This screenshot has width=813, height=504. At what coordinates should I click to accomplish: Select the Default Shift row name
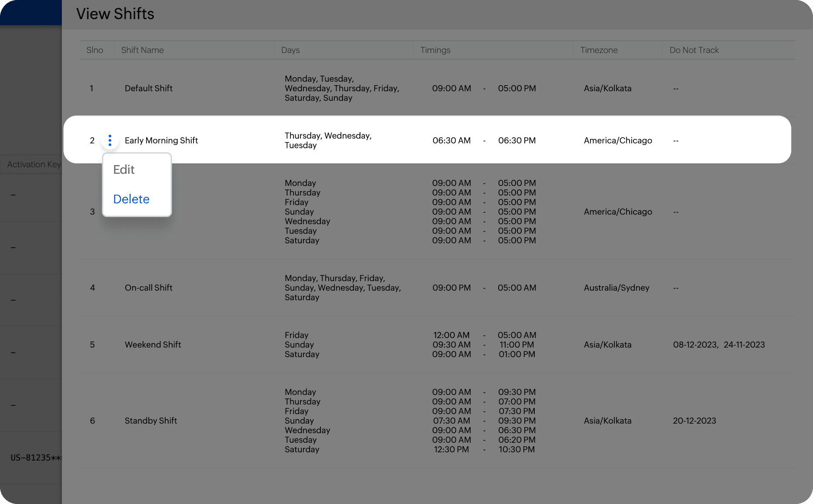tap(149, 88)
